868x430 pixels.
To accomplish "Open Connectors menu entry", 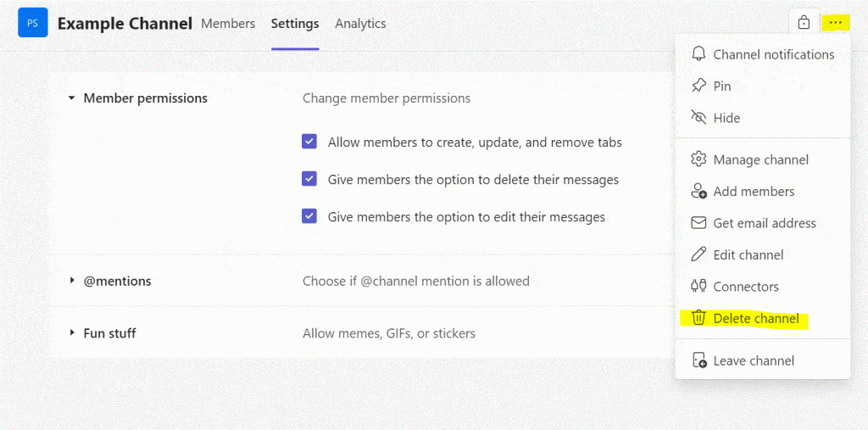I will click(763, 286).
